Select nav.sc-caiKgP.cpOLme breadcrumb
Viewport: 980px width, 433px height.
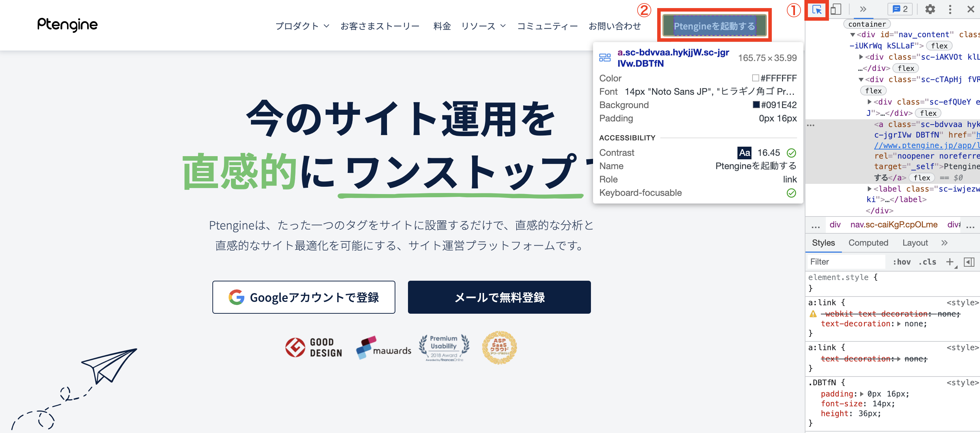click(894, 225)
